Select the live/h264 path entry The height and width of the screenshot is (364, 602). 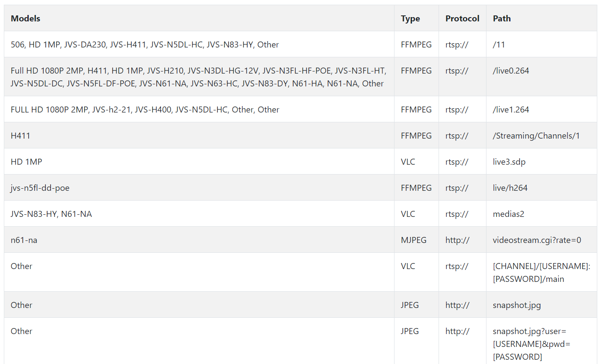point(510,188)
